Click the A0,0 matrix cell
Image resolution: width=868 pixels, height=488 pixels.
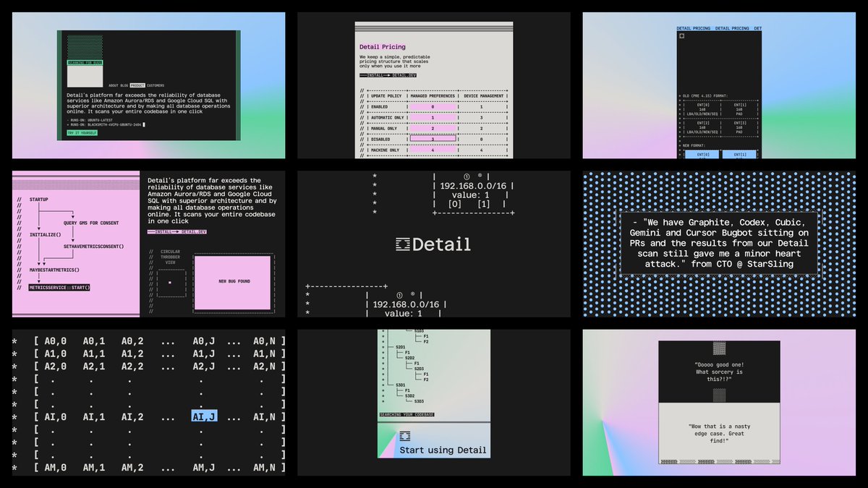click(55, 340)
